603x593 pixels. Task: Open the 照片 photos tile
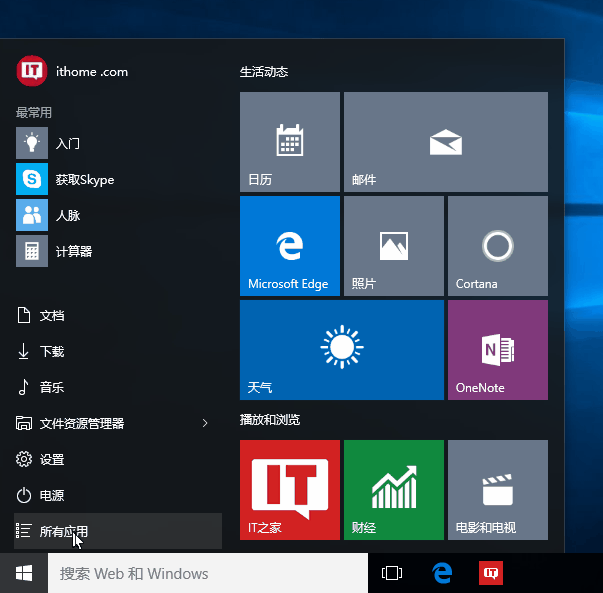[393, 246]
